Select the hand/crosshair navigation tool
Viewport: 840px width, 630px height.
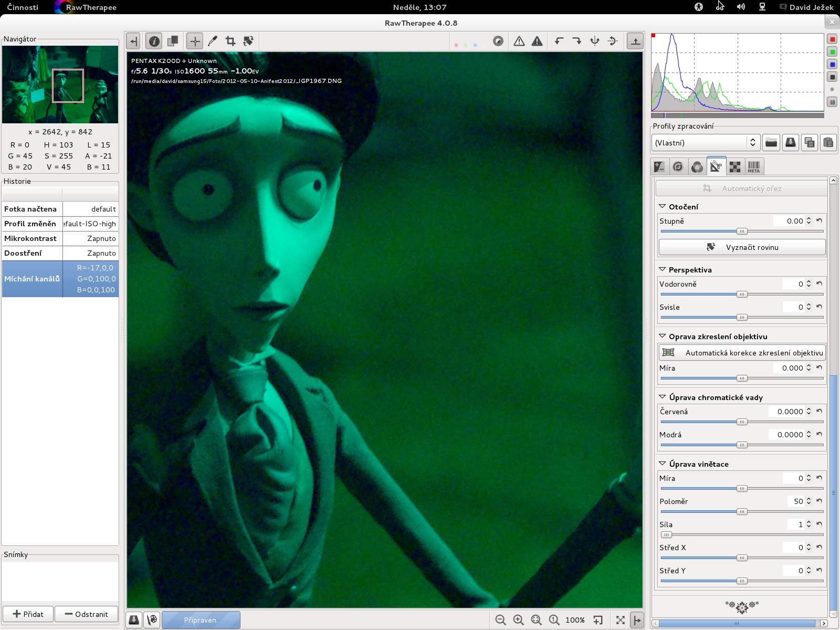[195, 41]
